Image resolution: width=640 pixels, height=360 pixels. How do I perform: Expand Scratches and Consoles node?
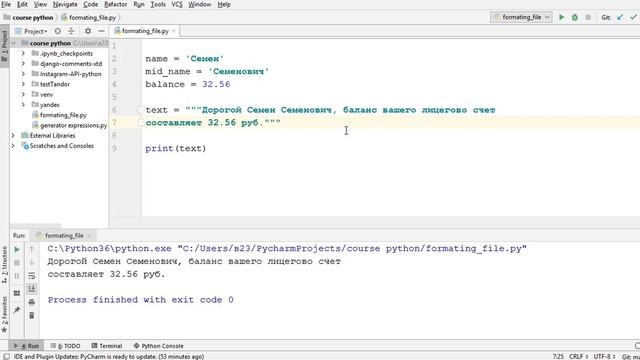(13, 146)
